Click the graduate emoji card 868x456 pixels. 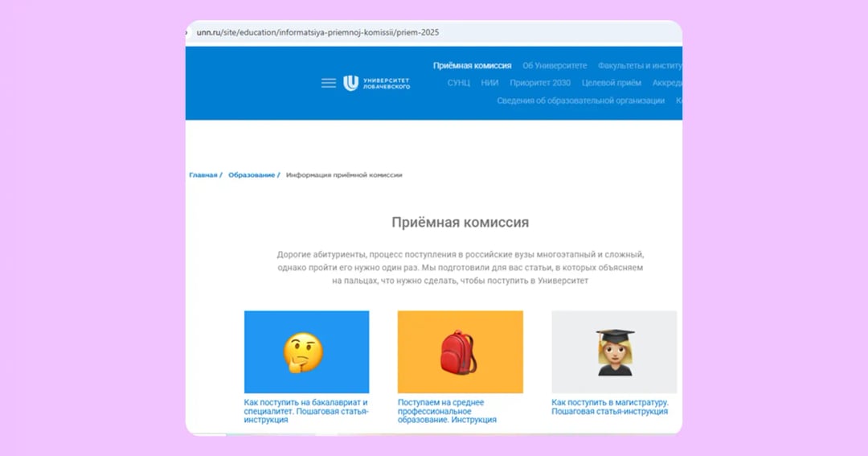614,351
